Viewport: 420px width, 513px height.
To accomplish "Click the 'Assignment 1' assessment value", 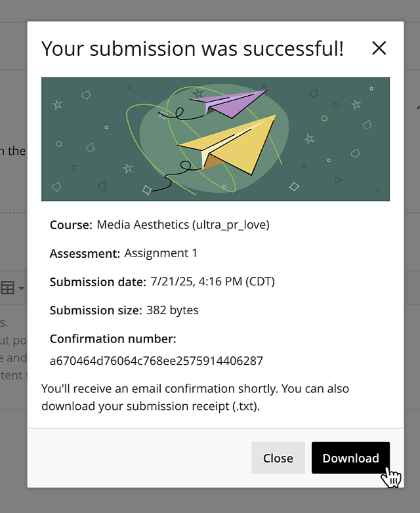I will (161, 253).
